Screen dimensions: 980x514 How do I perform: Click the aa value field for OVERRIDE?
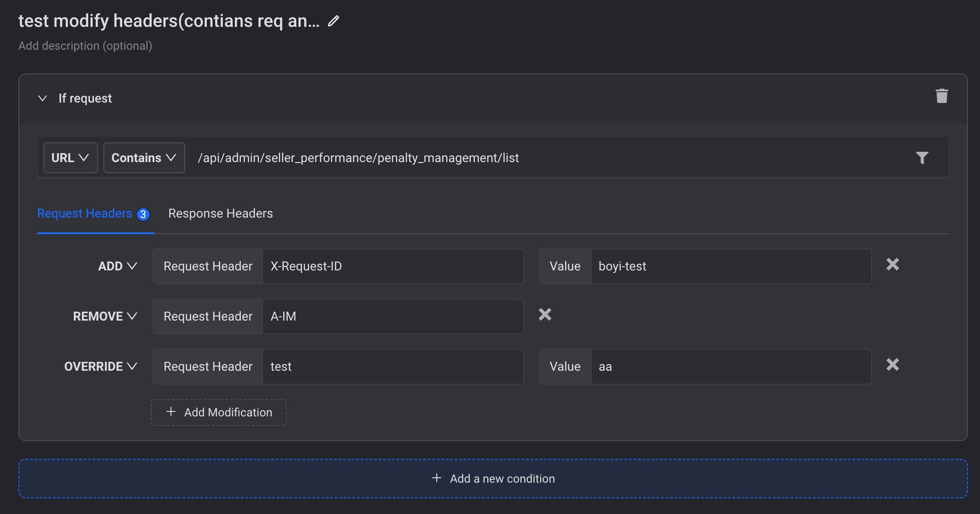[x=730, y=367]
